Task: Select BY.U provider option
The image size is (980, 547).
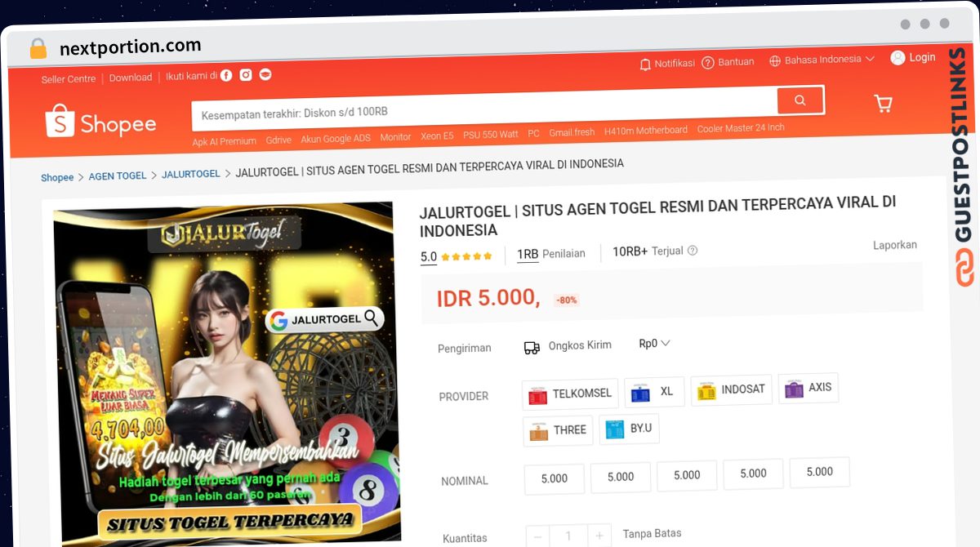Action: click(x=629, y=429)
